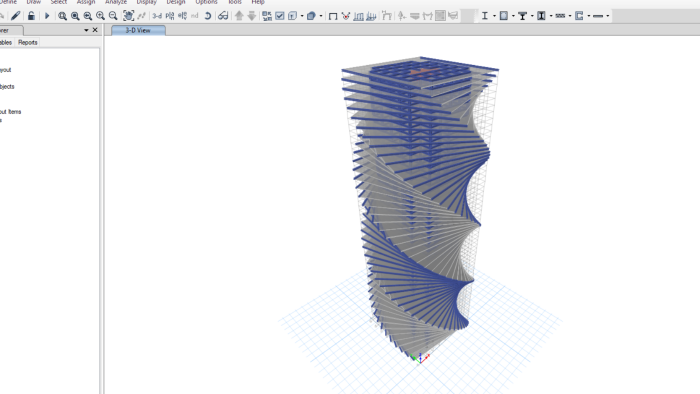Viewport: 700px width, 394px height.
Task: Display shell loads icon
Action: coord(371,16)
